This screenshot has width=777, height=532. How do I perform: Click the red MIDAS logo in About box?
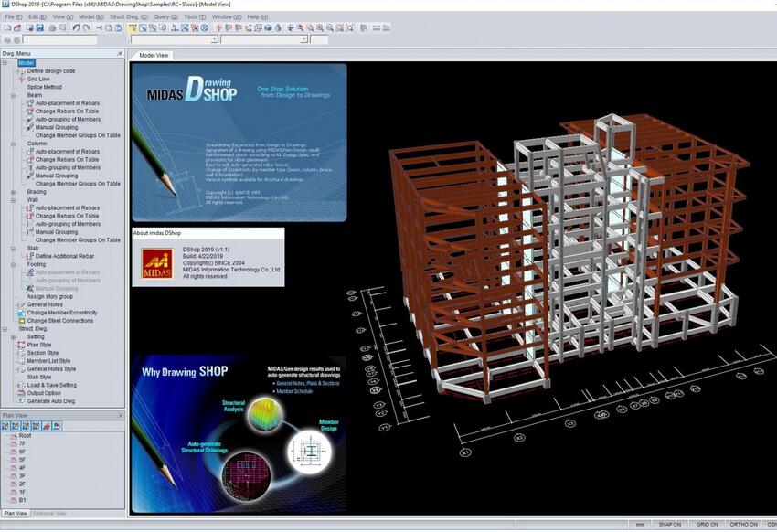coord(157,263)
